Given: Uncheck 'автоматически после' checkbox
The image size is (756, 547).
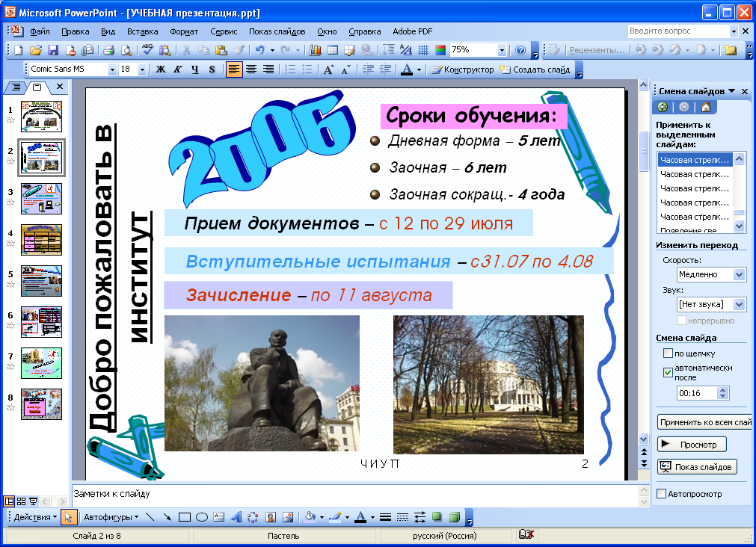Looking at the screenshot, I should pyautogui.click(x=668, y=372).
